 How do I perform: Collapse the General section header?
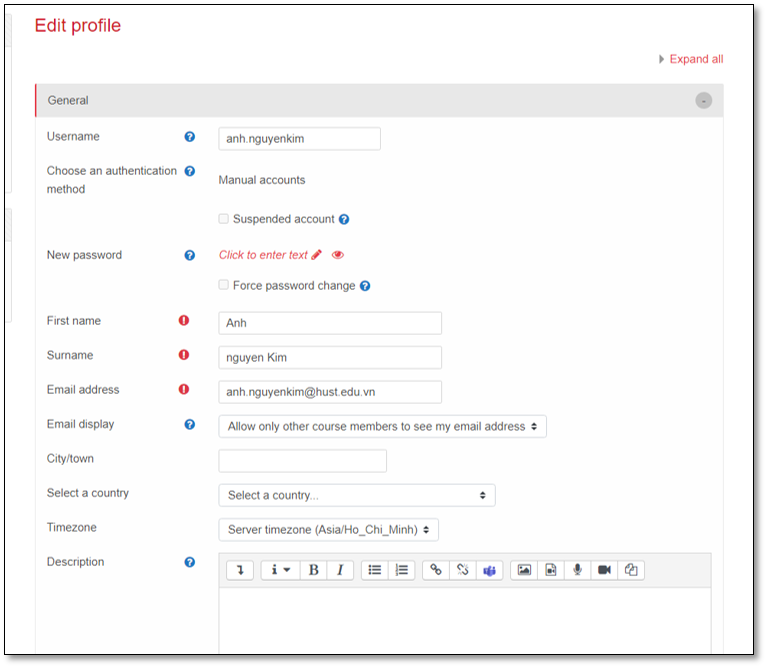(704, 100)
